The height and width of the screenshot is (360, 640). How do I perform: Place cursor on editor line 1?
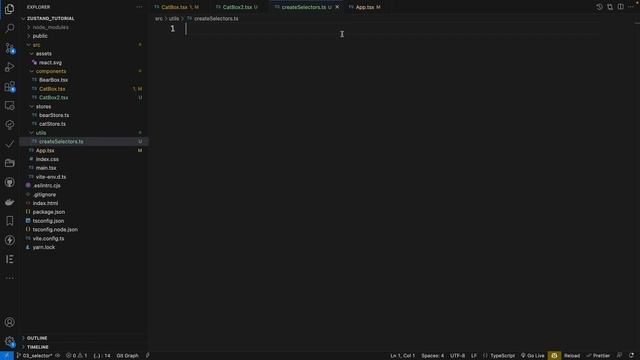point(392,29)
